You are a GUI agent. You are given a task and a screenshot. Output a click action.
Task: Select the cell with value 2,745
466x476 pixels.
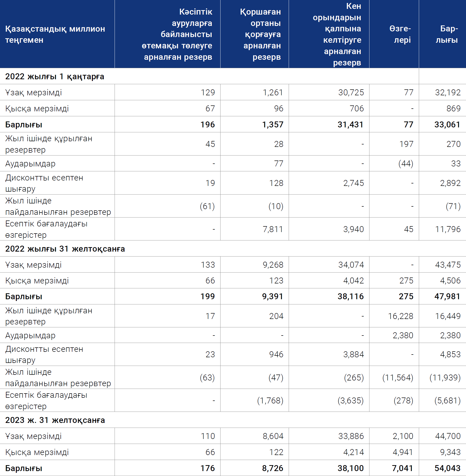pyautogui.click(x=353, y=183)
